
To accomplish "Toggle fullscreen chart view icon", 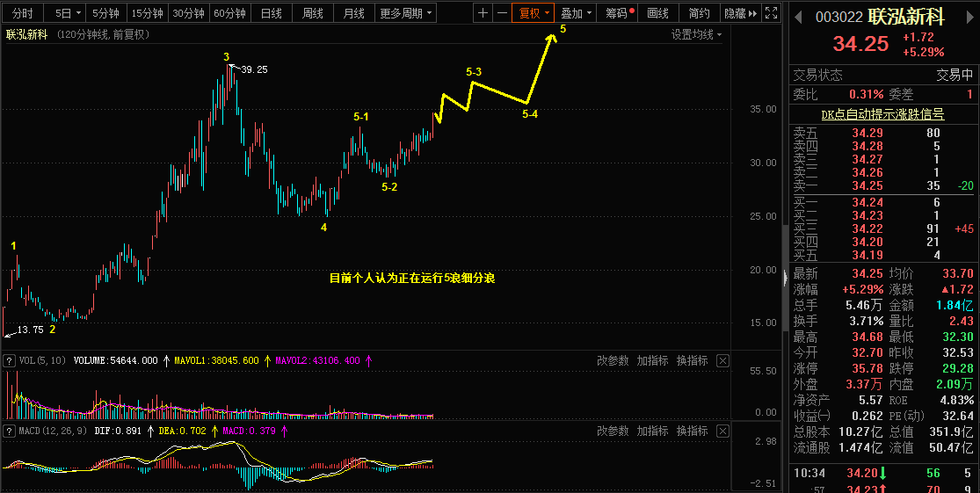I will tap(772, 13).
